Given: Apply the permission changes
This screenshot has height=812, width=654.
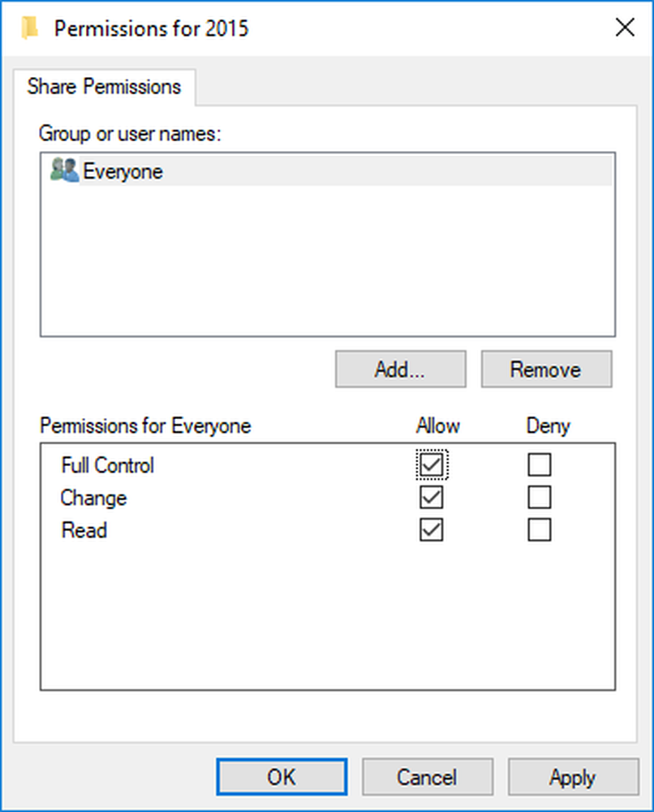Looking at the screenshot, I should coord(573,777).
